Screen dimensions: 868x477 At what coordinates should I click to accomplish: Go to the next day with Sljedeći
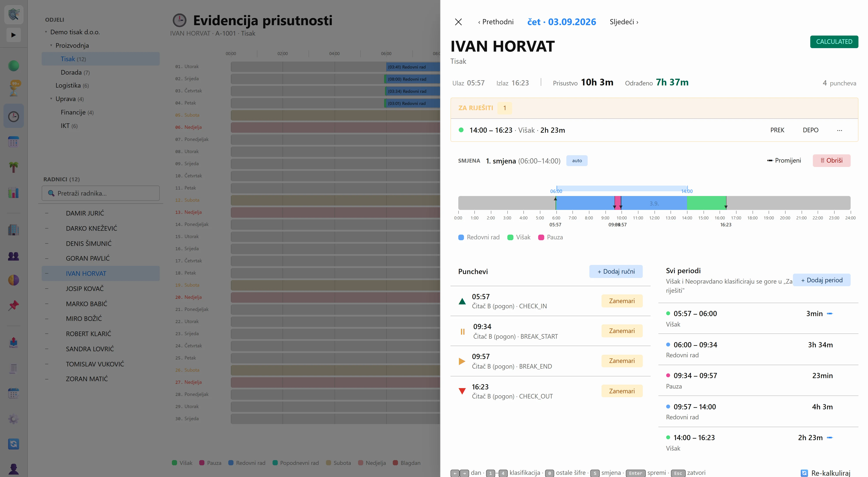(624, 22)
